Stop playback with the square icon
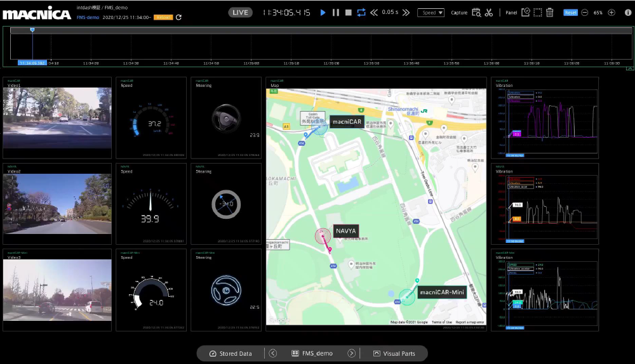 pyautogui.click(x=349, y=12)
